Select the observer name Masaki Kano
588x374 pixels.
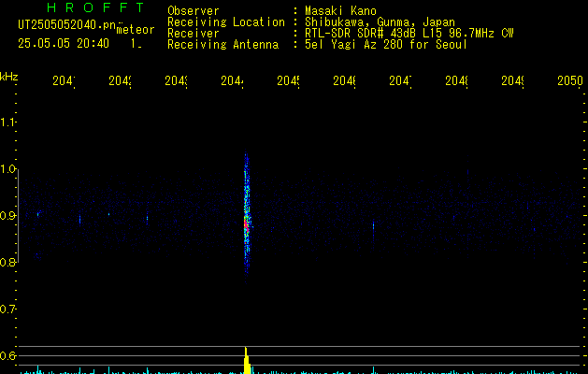(340, 11)
